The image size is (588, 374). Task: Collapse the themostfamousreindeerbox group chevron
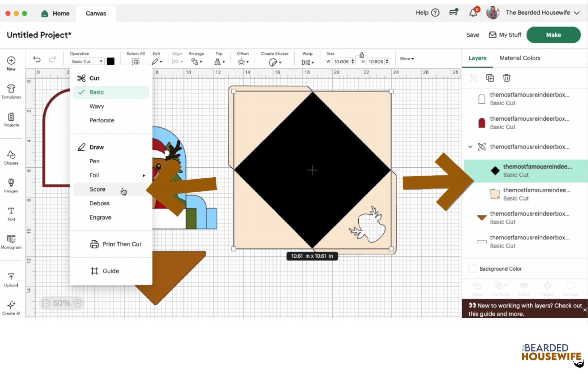coord(470,147)
